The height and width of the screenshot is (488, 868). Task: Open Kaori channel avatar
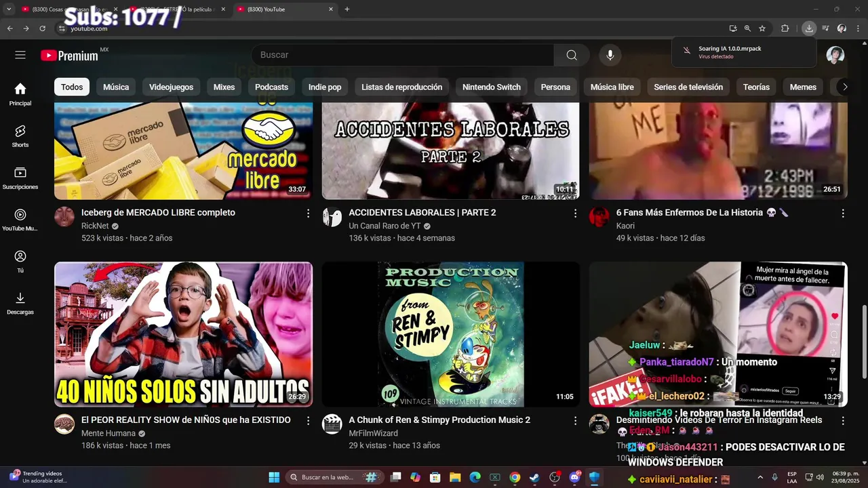[x=599, y=217]
